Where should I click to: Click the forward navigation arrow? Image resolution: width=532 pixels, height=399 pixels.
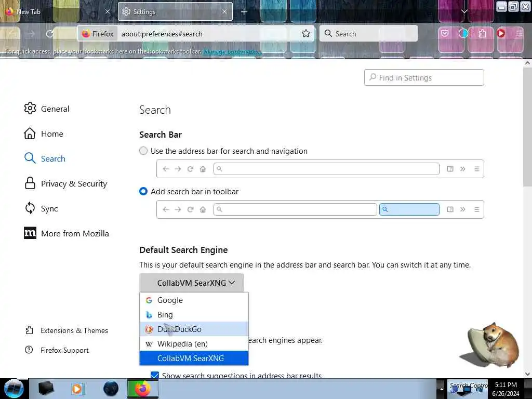pos(31,34)
